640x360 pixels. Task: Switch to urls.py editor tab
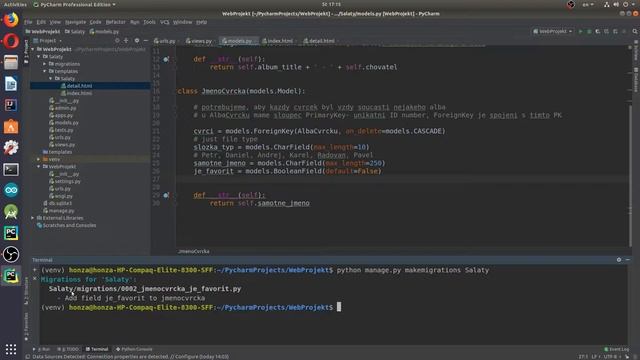pyautogui.click(x=164, y=41)
